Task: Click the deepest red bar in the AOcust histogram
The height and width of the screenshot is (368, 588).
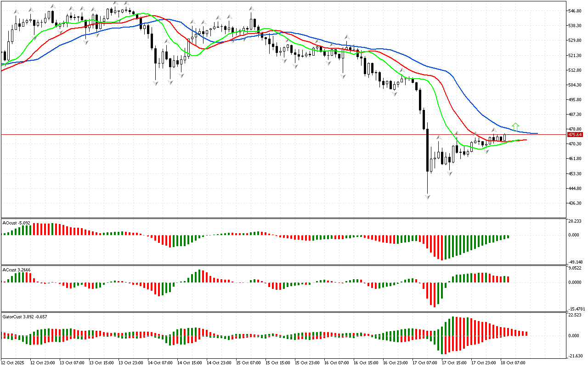Action: click(x=442, y=247)
